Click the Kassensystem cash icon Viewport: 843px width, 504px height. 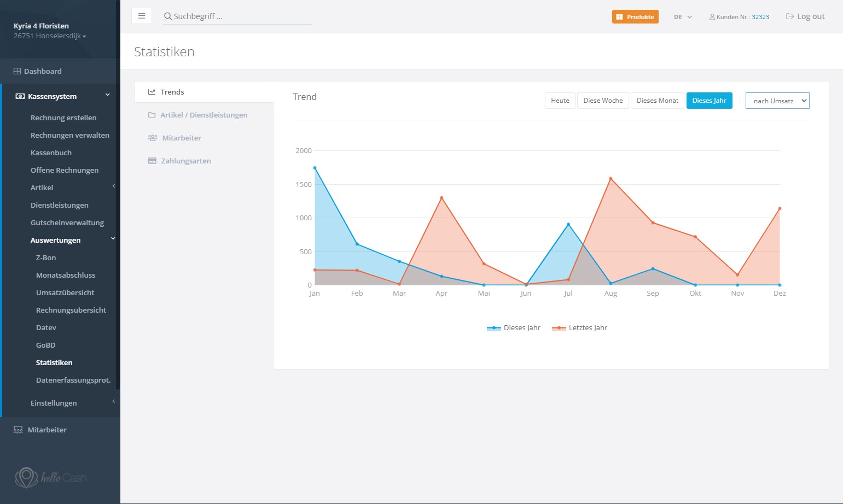coord(20,96)
